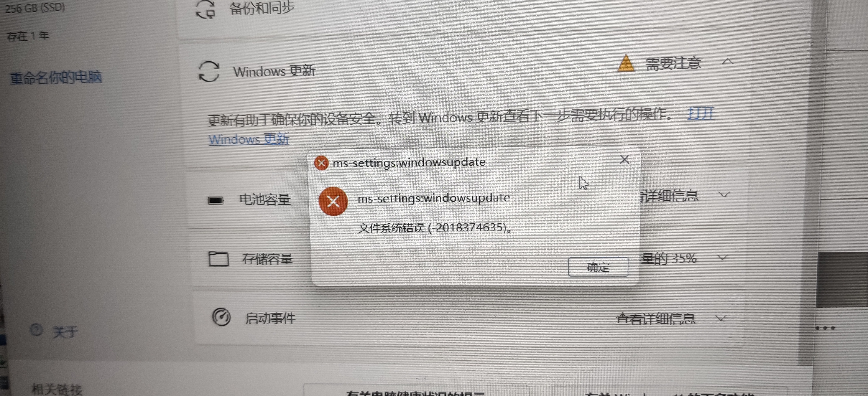The image size is (868, 396).
Task: Click 重命名你的电脑 link
Action: click(x=56, y=78)
